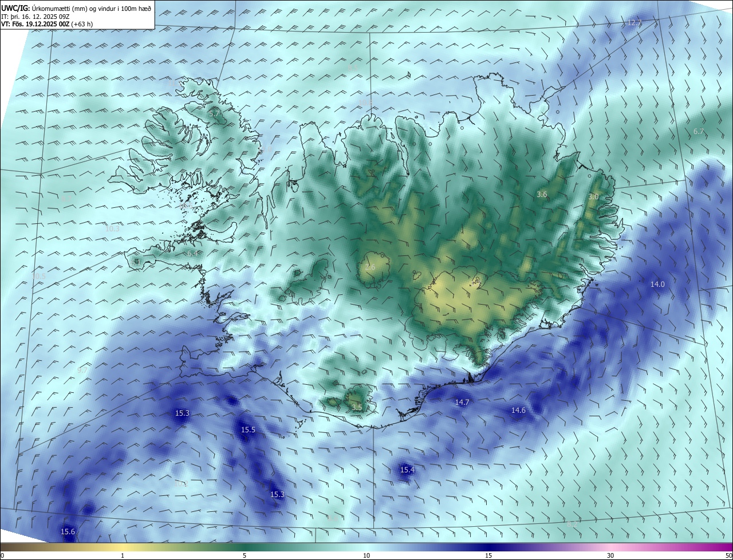
Task: Select the 14.7 value label
Action: click(x=462, y=403)
